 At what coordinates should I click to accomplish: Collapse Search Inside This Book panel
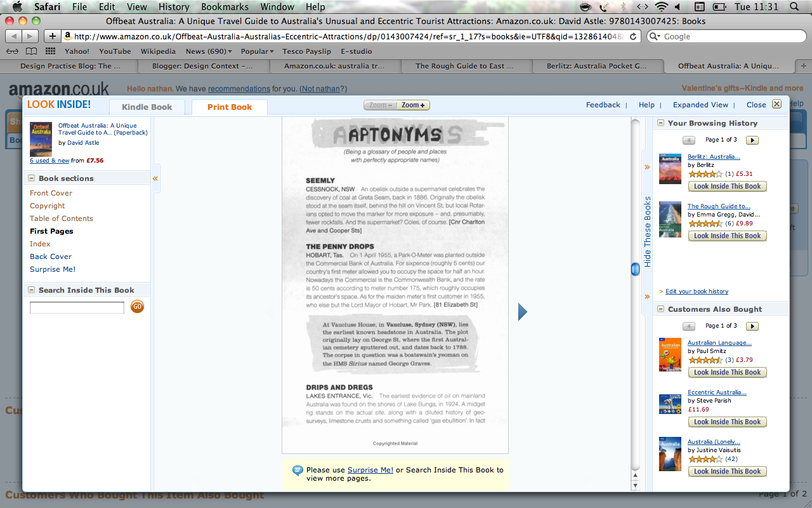(31, 290)
